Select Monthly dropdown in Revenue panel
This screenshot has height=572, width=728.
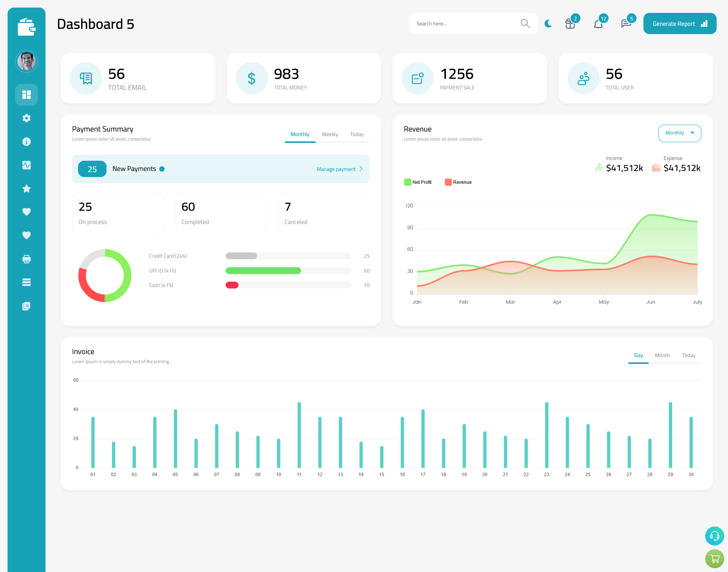[679, 132]
